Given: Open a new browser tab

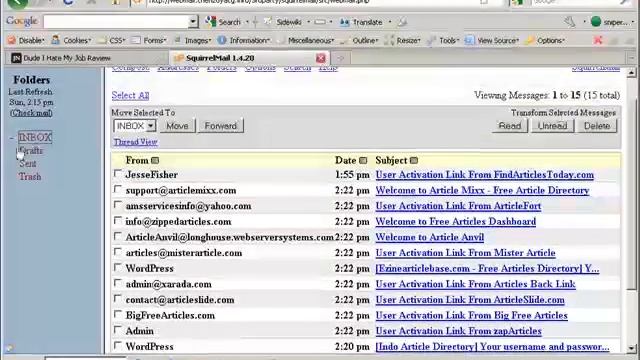Looking at the screenshot, I should (340, 58).
